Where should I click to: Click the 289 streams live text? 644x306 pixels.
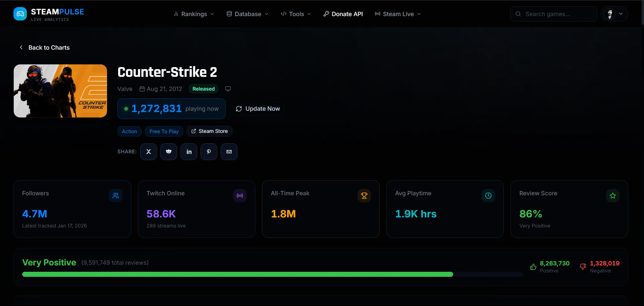166,226
